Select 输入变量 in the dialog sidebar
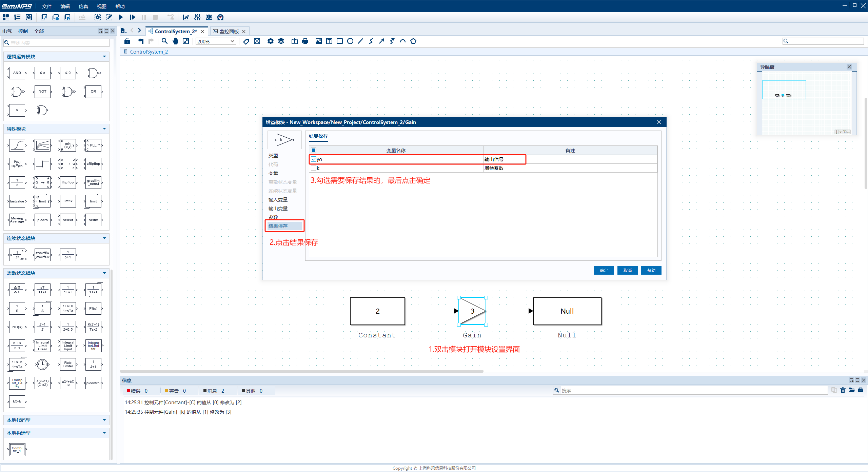 click(278, 199)
